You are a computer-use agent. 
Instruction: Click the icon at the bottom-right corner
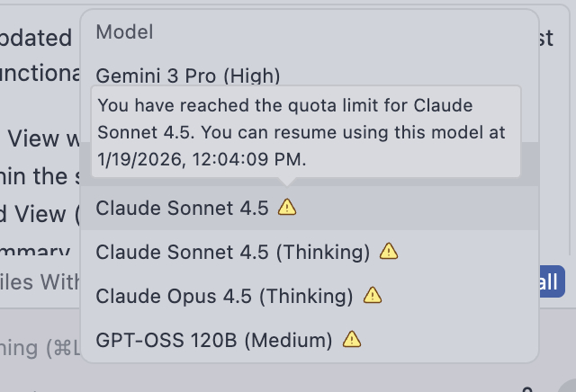tap(526, 388)
